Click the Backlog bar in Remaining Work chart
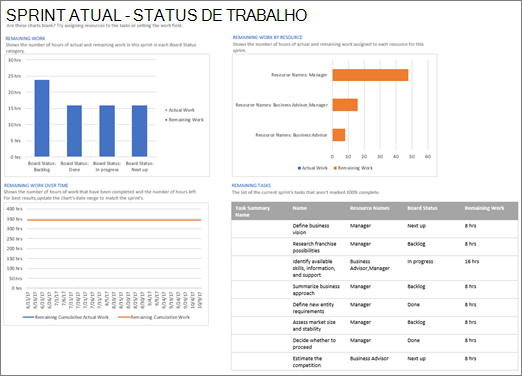 42,118
